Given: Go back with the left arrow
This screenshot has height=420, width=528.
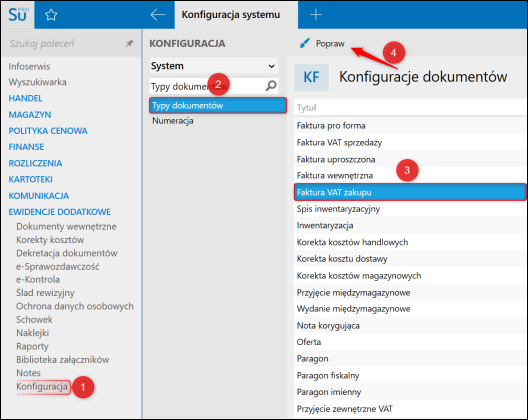Looking at the screenshot, I should pyautogui.click(x=158, y=14).
